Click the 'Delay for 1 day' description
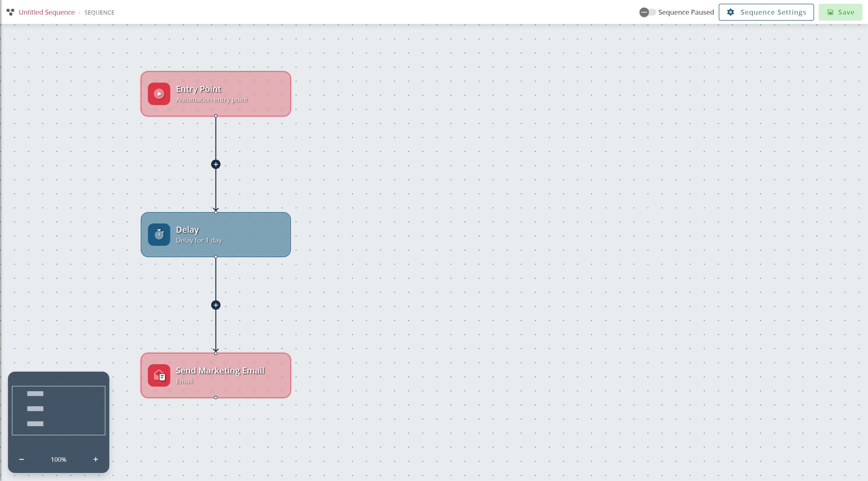Screen dimensions: 868x481 click(x=199, y=240)
